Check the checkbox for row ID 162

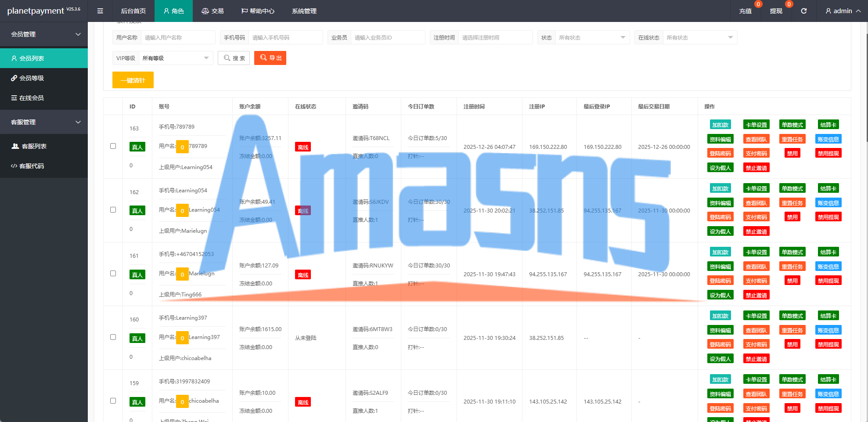point(113,209)
